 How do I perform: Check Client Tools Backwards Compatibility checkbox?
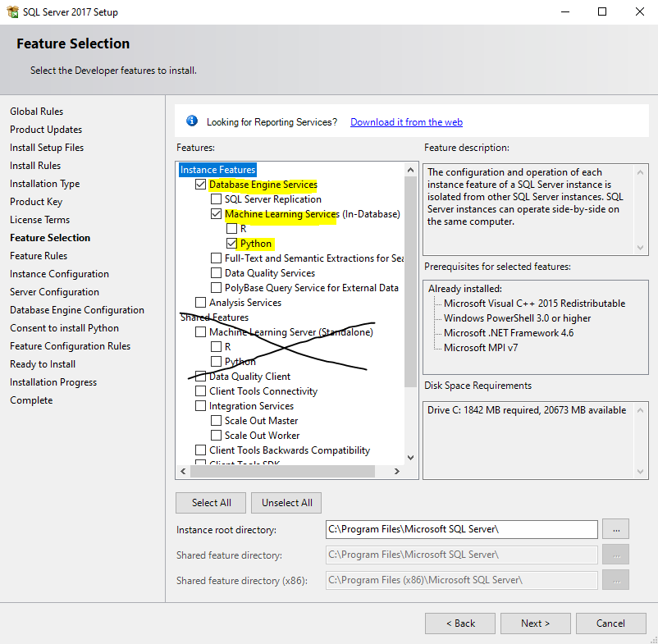pyautogui.click(x=200, y=450)
